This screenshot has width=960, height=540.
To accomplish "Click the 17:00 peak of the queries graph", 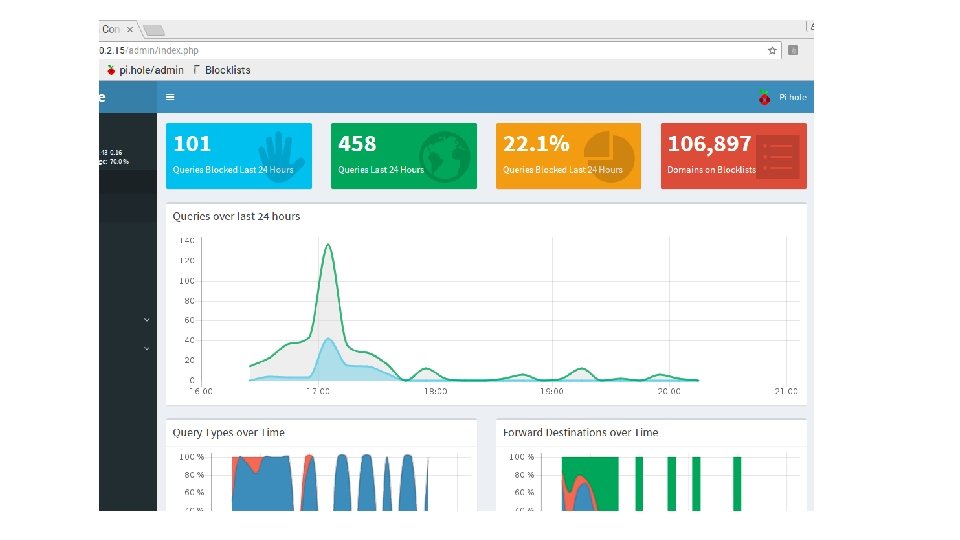I will pos(328,245).
